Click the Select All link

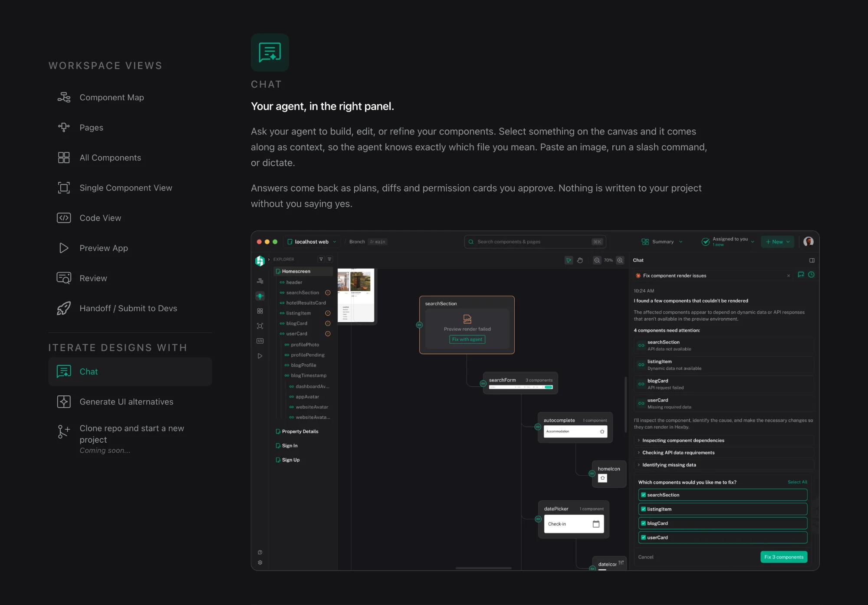point(797,482)
